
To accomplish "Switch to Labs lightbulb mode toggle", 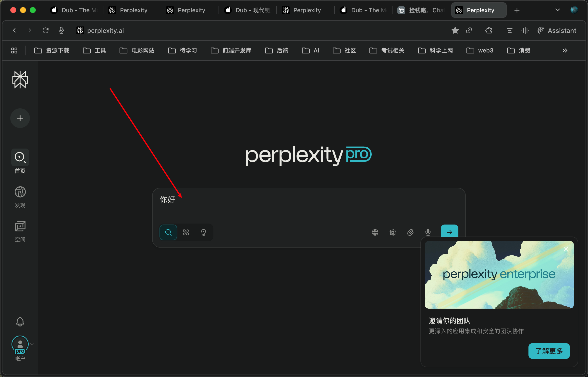I will coord(204,232).
